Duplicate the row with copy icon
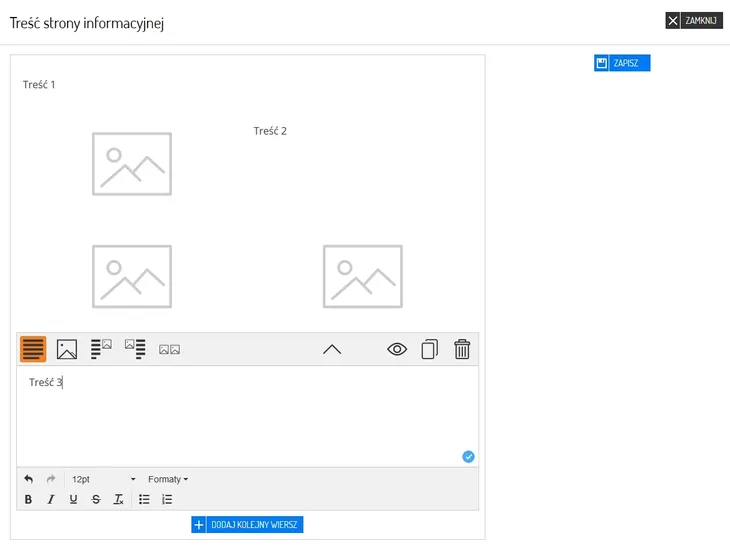730x550 pixels. point(430,349)
